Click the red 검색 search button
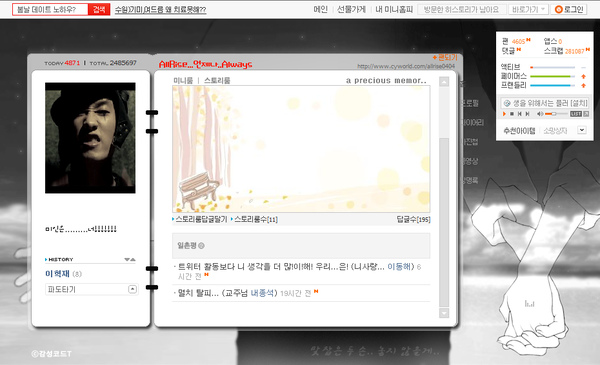This screenshot has width=600, height=365. coord(99,9)
